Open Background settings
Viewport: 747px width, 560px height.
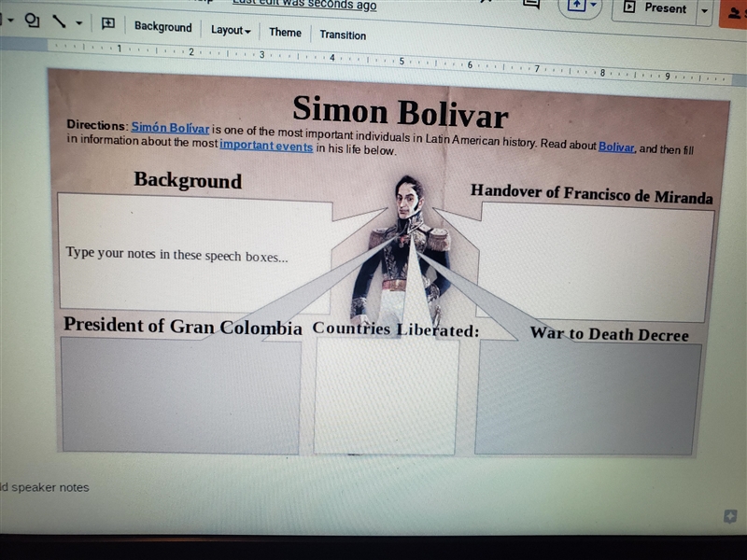click(x=162, y=27)
